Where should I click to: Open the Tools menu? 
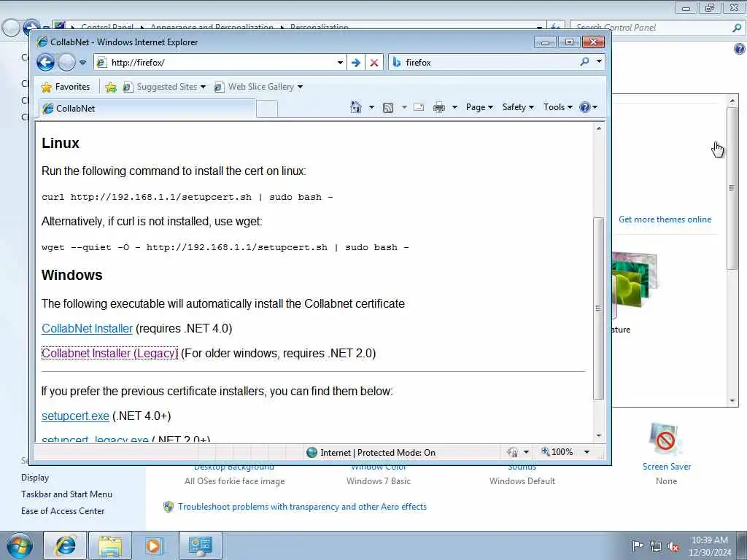coord(558,107)
